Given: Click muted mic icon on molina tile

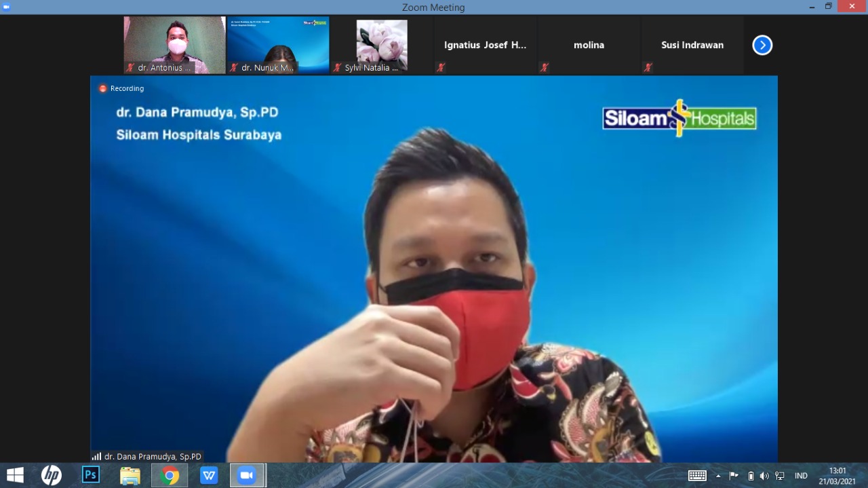Looking at the screenshot, I should pyautogui.click(x=544, y=68).
